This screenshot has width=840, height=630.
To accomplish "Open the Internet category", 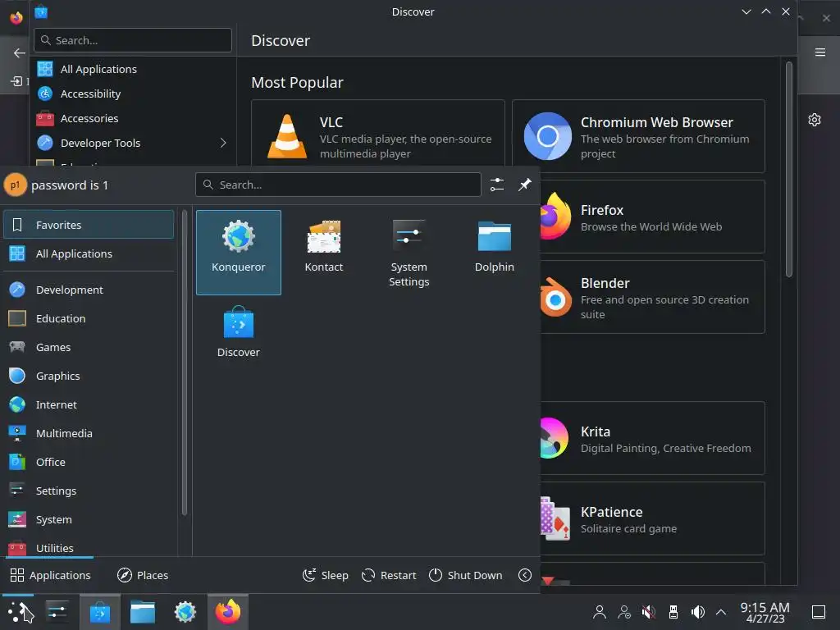I will 89,404.
